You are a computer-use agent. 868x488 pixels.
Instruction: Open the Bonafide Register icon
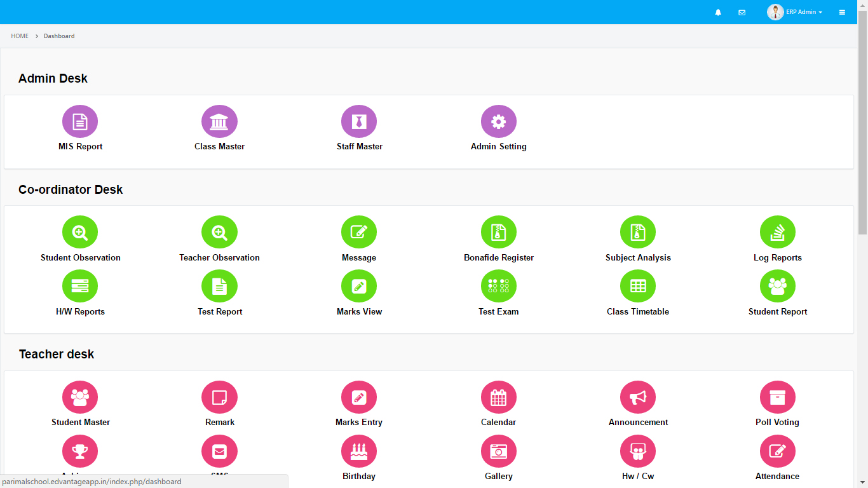499,233
